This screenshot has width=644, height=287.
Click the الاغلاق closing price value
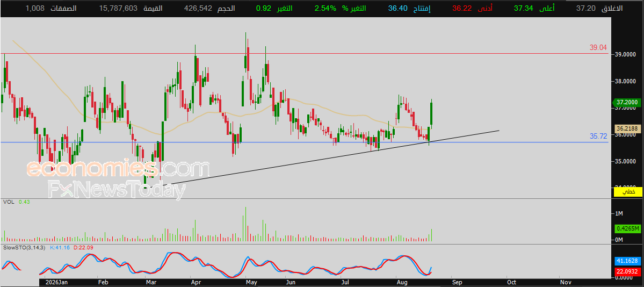pos(585,8)
